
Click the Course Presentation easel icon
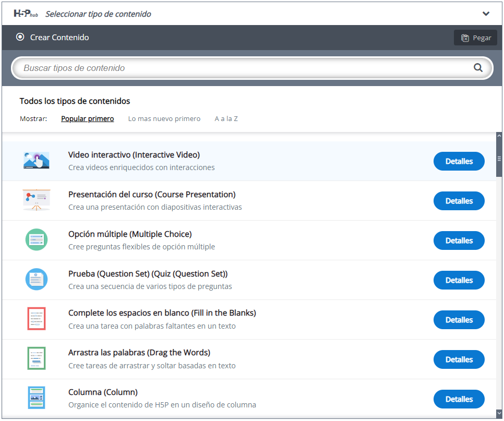tap(37, 201)
